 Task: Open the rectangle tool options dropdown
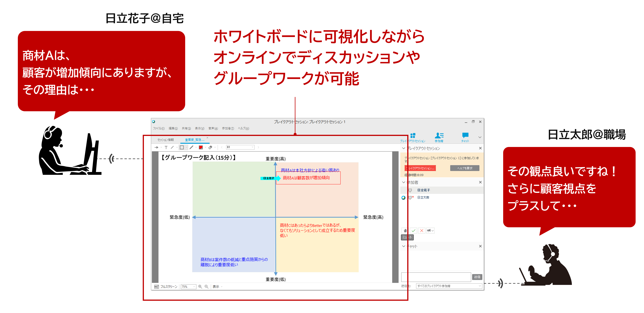187,147
